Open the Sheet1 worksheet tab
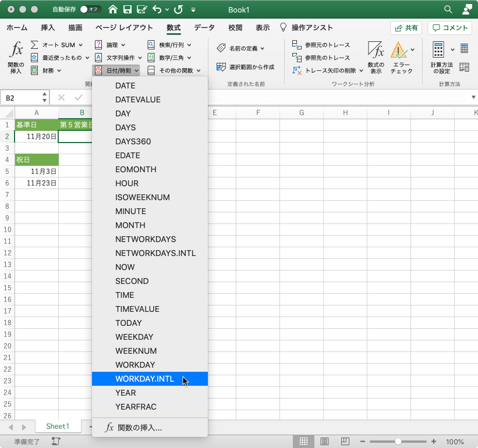478x448 pixels. (58, 426)
